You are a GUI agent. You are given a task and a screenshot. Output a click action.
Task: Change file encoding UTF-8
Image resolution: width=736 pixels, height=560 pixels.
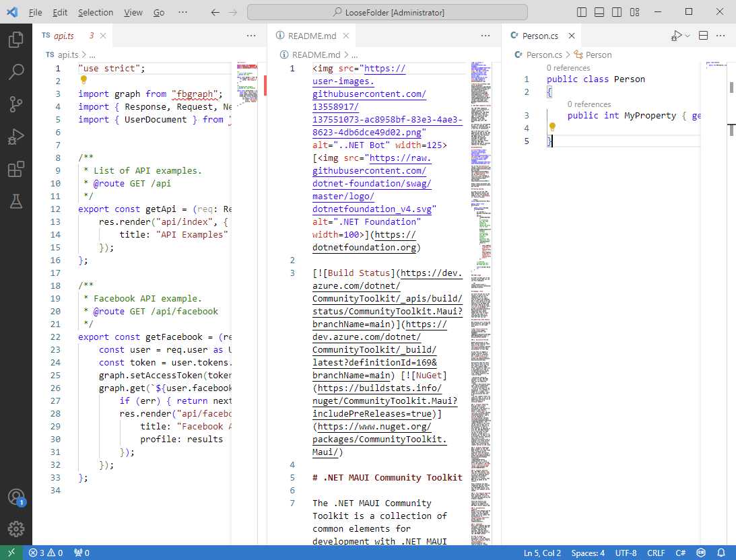coord(626,553)
